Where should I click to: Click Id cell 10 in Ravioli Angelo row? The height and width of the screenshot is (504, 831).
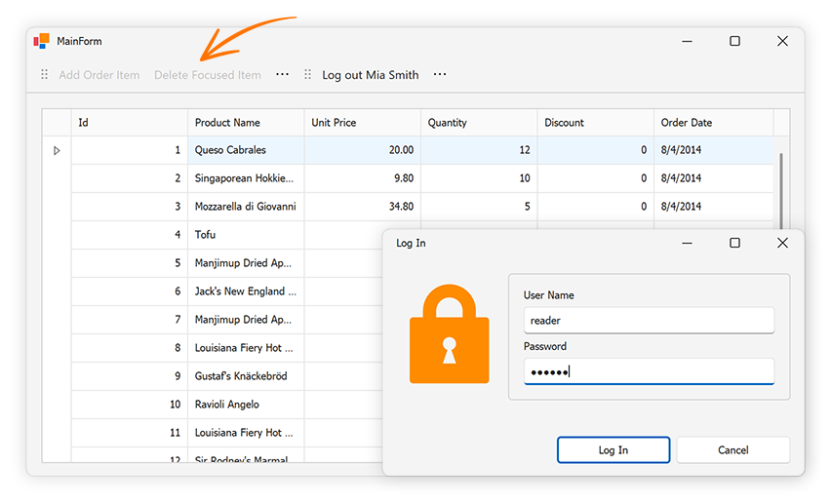(x=130, y=405)
